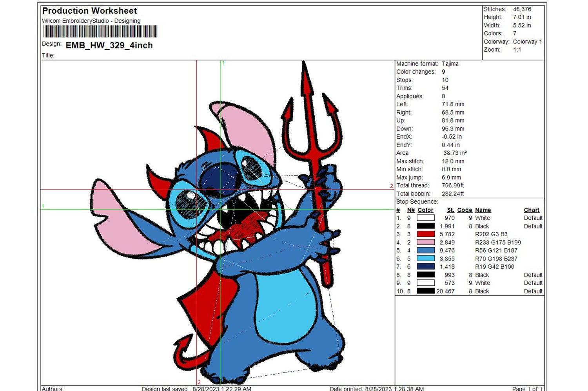Click the Design last saved timestamp

pyautogui.click(x=196, y=389)
